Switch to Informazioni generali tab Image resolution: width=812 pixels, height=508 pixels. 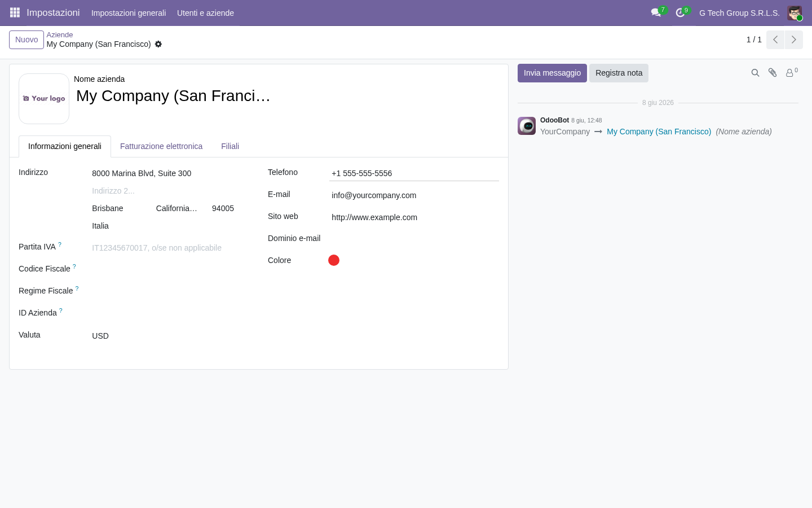(65, 146)
